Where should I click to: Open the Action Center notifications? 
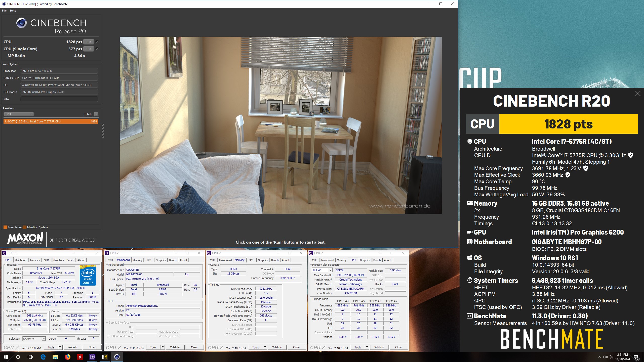pos(636,357)
